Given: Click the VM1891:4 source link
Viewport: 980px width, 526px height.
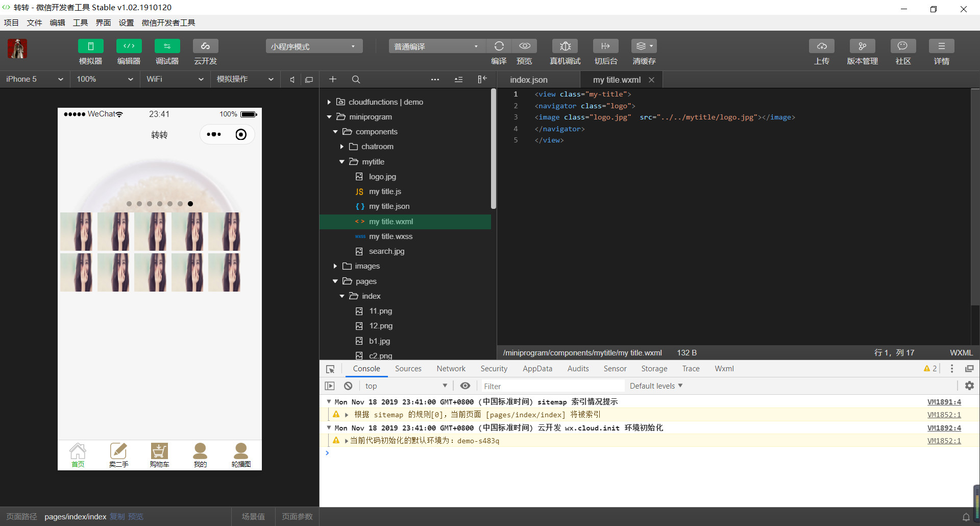Looking at the screenshot, I should (x=944, y=402).
